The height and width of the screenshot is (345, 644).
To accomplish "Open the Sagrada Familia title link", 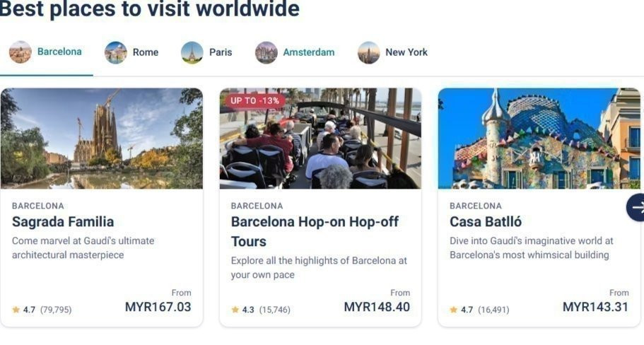I will point(63,222).
